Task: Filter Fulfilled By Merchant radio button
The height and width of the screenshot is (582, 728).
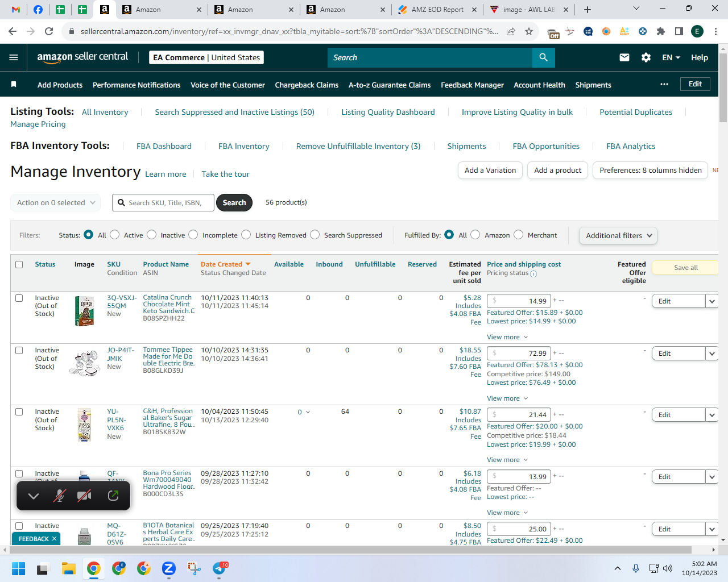Action: 519,235
